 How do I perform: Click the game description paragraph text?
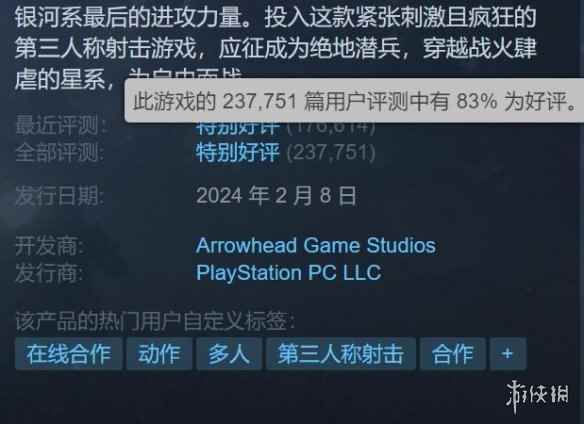(x=276, y=48)
